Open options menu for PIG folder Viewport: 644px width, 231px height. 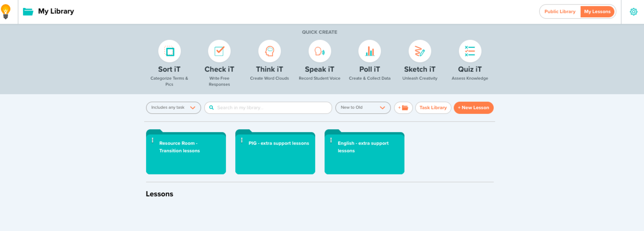[242, 140]
